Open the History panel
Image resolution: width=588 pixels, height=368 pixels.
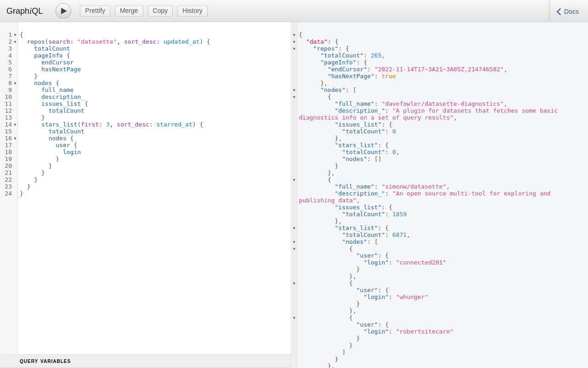192,11
